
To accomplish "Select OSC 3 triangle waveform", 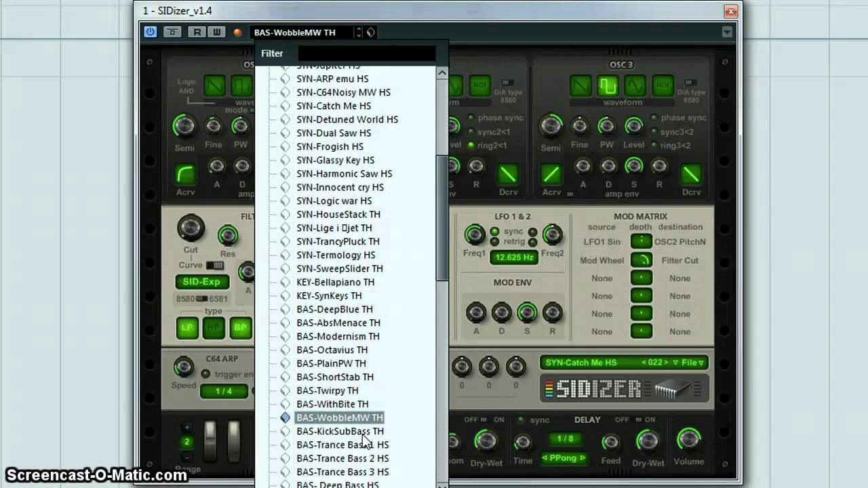I will pyautogui.click(x=635, y=86).
